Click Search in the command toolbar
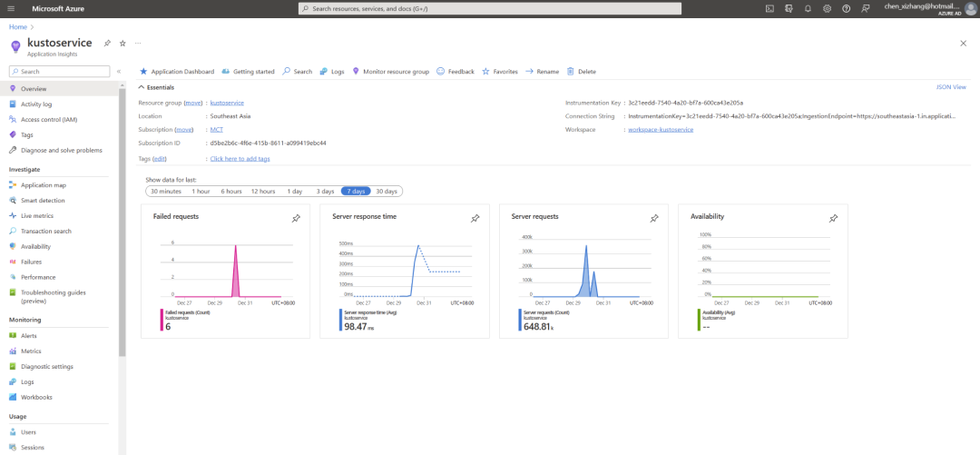The image size is (980, 455). click(298, 72)
